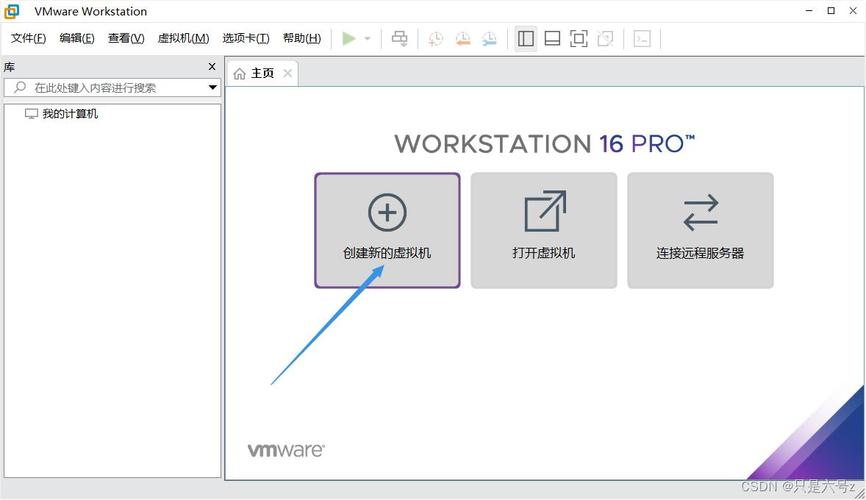Minimize the VMware Workstation window

[809, 10]
